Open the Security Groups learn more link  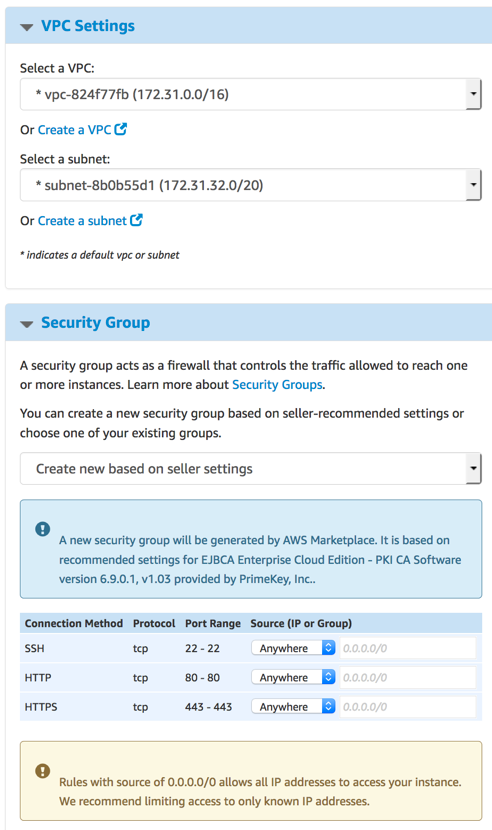(x=277, y=385)
